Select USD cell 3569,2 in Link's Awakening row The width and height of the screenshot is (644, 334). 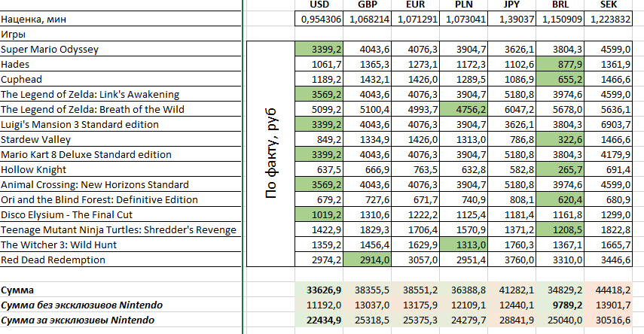click(x=319, y=94)
